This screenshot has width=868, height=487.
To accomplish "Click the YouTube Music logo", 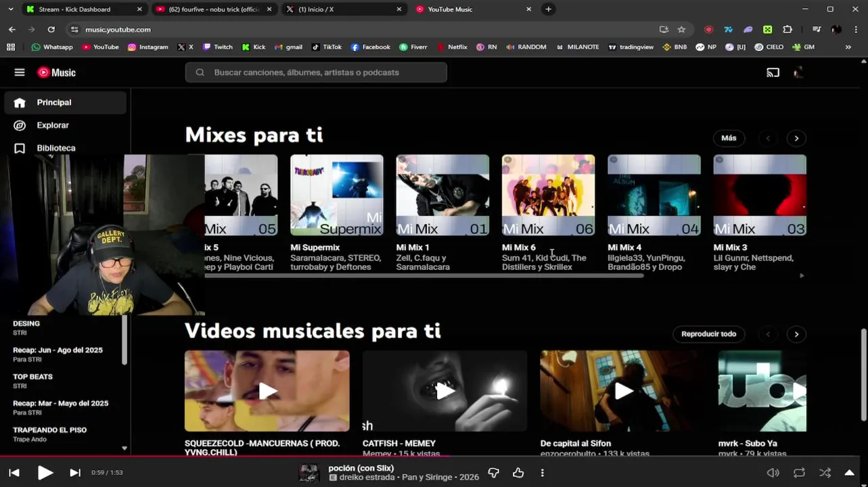I will [56, 72].
